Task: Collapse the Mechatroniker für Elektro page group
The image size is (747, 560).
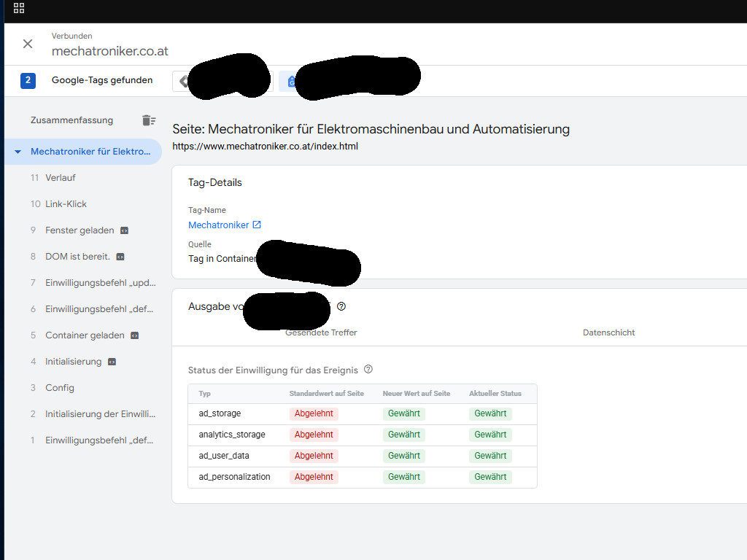Action: pos(18,152)
